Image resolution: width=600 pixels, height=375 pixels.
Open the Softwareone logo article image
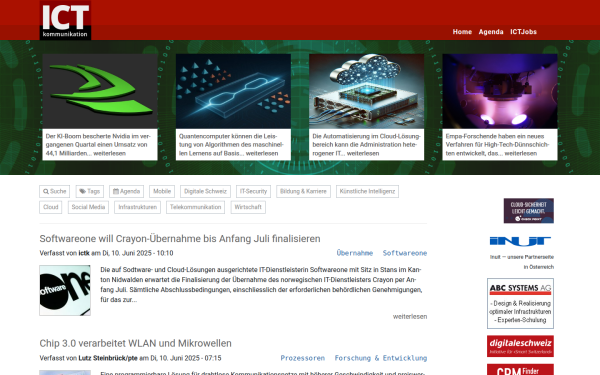pyautogui.click(x=65, y=290)
